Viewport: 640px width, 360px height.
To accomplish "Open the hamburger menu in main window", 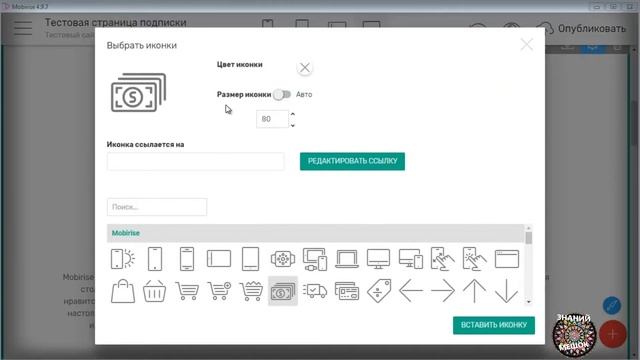I will click(23, 28).
